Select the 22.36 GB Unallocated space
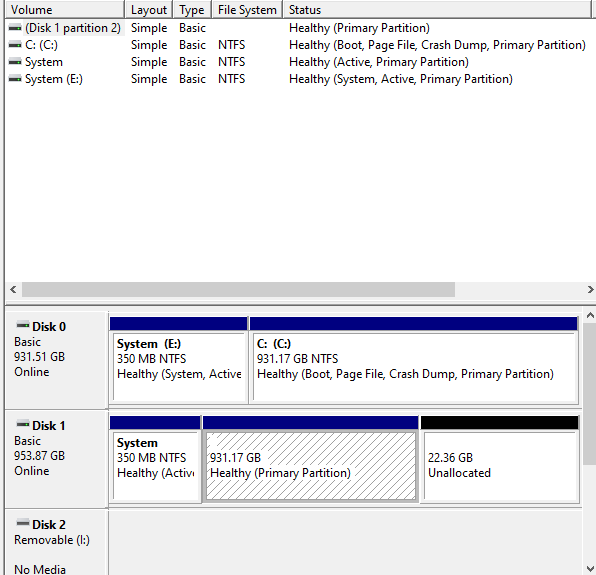Screen dimensions: 596x575 499,459
